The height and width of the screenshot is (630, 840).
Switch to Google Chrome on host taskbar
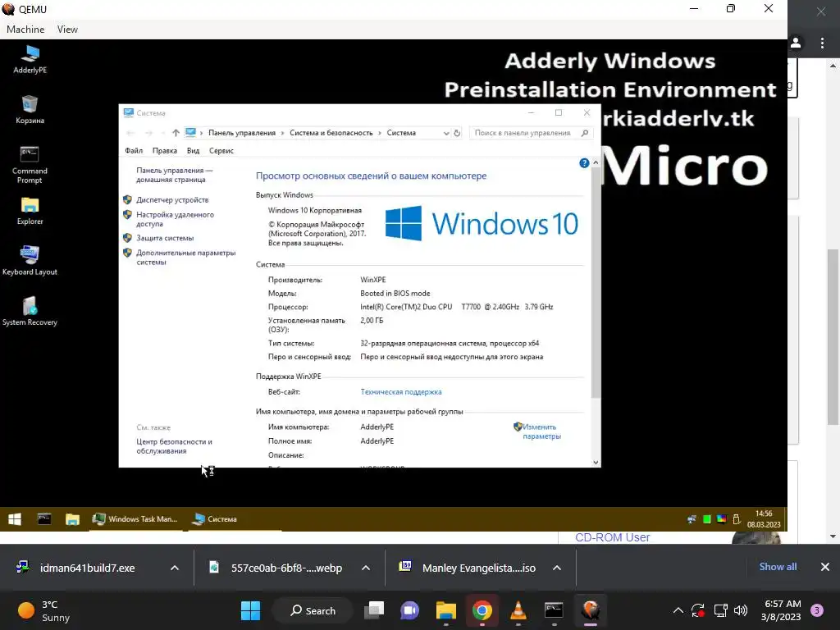point(482,610)
